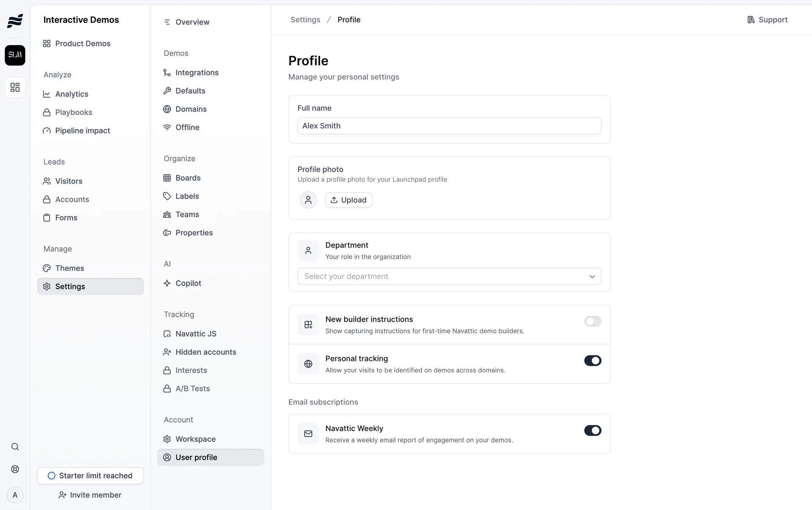Click the Support library icon
This screenshot has height=510, width=812.
[x=751, y=19]
